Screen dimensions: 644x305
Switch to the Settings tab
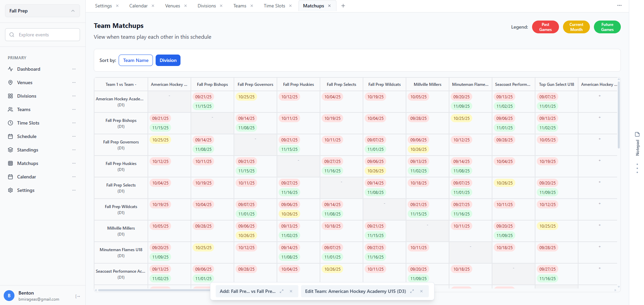(x=103, y=6)
